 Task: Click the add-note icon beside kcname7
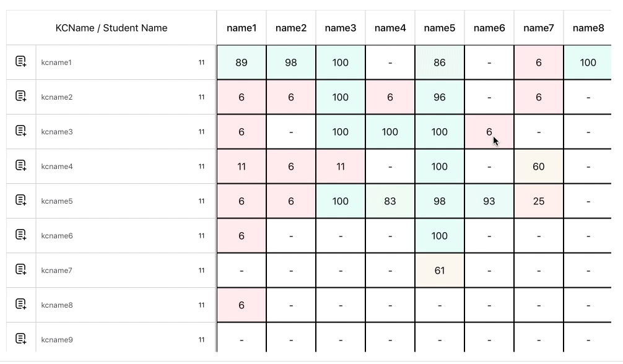click(x=20, y=270)
